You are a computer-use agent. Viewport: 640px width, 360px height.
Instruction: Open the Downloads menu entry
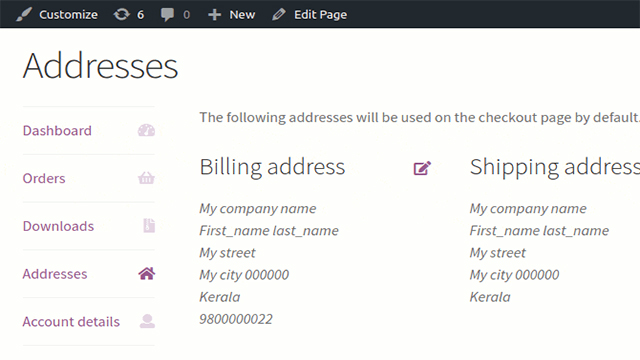pyautogui.click(x=58, y=226)
